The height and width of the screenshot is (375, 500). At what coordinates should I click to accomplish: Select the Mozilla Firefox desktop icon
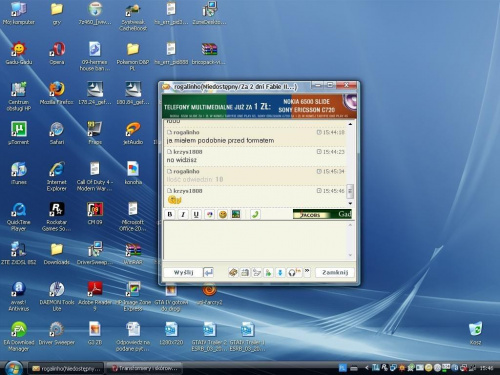coord(57,93)
